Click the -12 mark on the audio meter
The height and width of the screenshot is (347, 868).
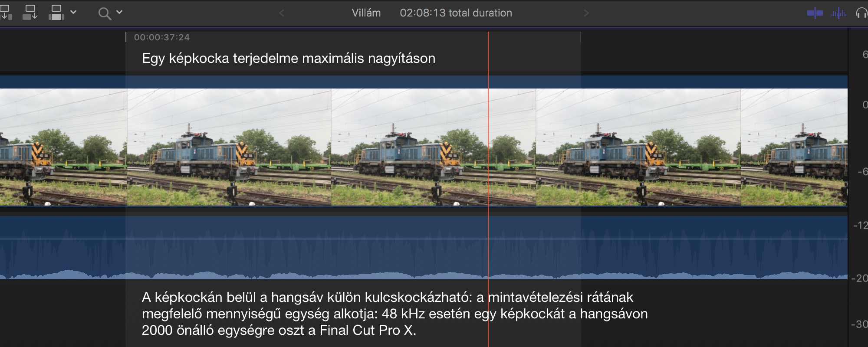[861, 225]
